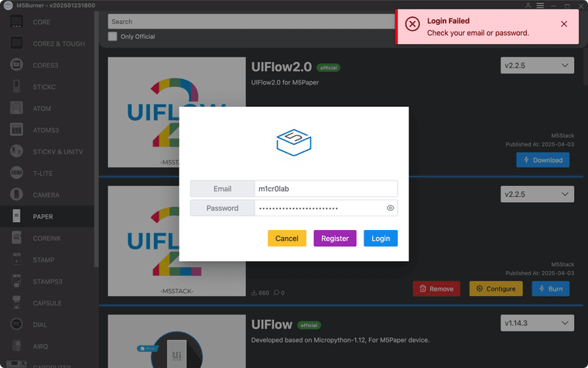Click the Cancel button in login dialog
Image resolution: width=588 pixels, height=368 pixels.
[287, 239]
